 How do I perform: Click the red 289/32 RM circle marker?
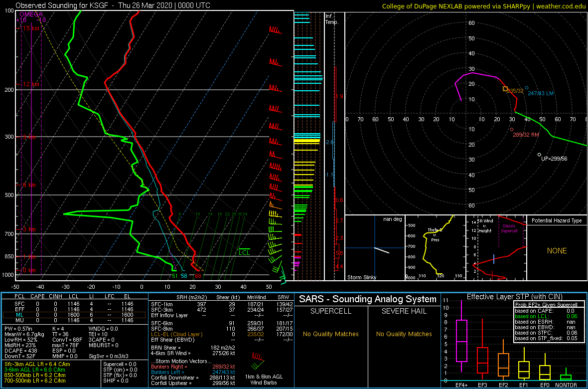coord(511,130)
